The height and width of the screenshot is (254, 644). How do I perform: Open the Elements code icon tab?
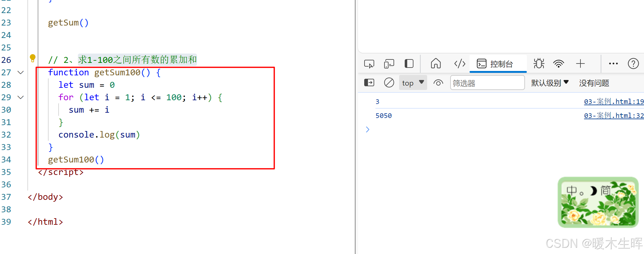(x=460, y=64)
